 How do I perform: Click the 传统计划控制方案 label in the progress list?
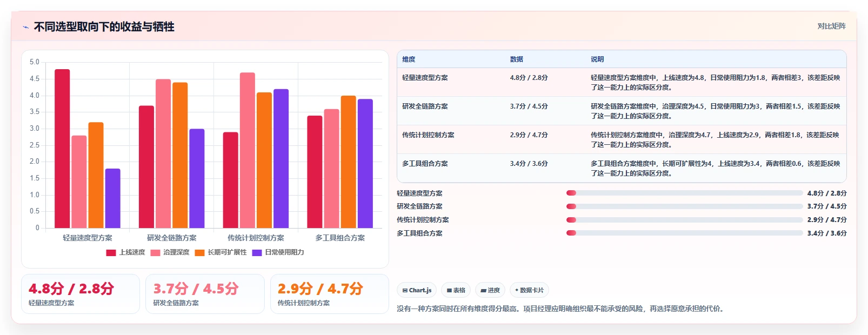423,220
